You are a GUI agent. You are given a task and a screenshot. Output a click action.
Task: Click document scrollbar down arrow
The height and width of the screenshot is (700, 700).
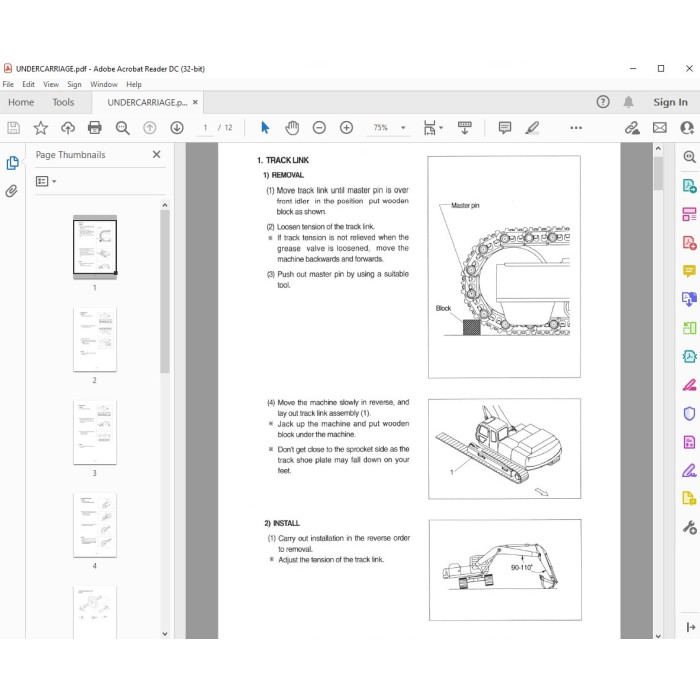pyautogui.click(x=658, y=636)
